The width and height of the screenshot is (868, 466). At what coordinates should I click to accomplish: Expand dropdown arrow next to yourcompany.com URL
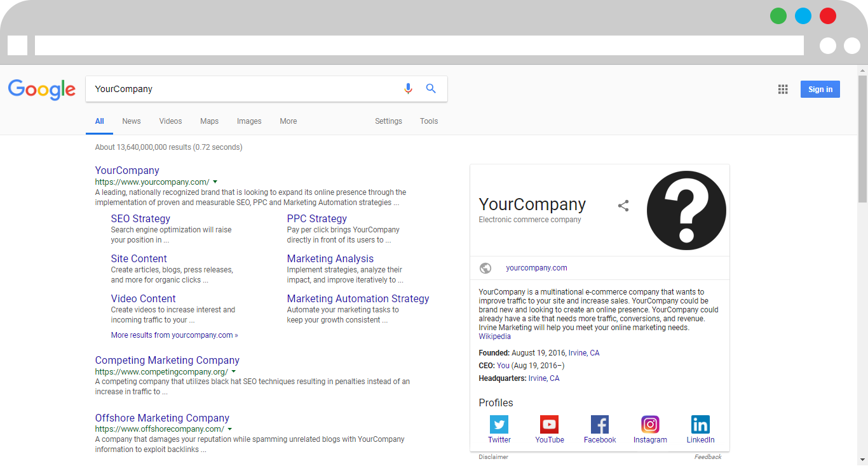click(215, 182)
